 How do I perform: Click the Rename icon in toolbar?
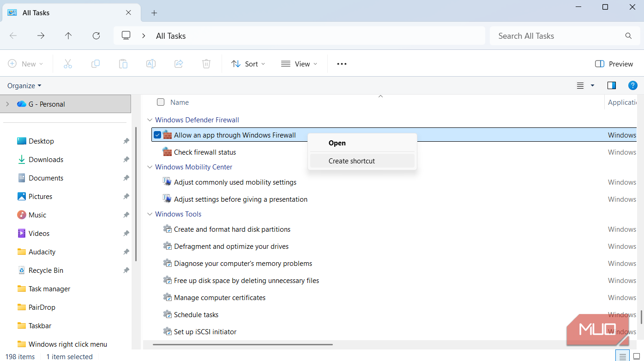pos(151,64)
